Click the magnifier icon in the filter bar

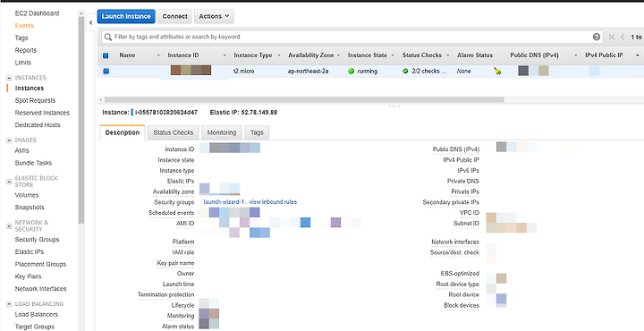108,37
